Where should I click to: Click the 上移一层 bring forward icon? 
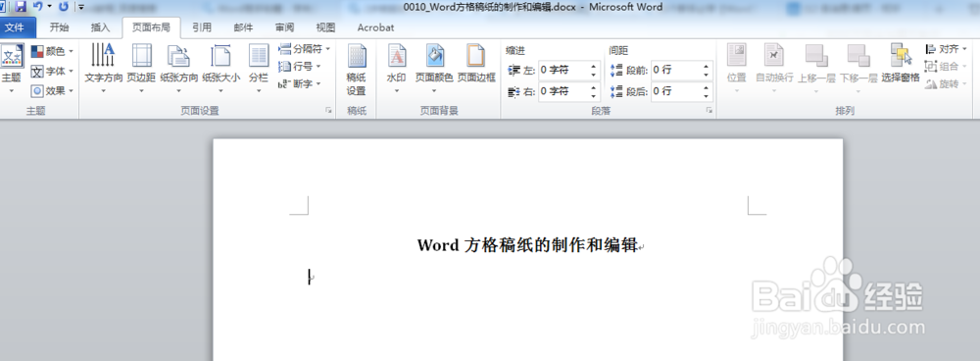[816, 56]
